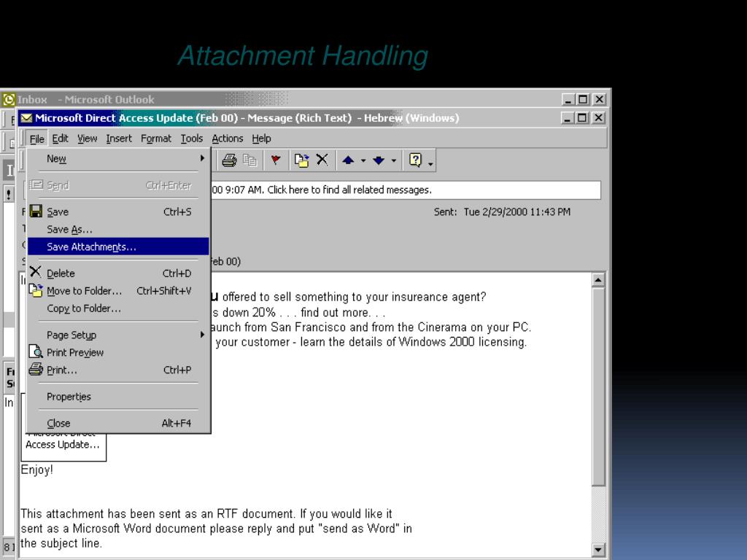Click the Delete X toolbar icon
The height and width of the screenshot is (560, 747).
[322, 160]
